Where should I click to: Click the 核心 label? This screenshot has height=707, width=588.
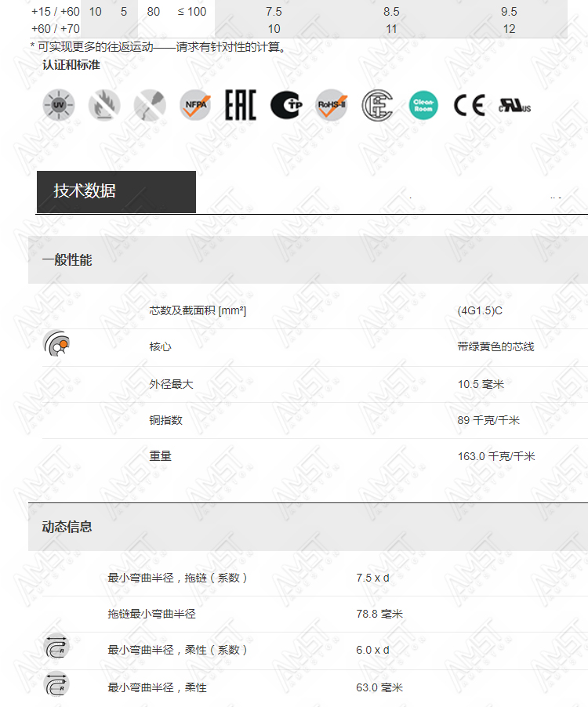pyautogui.click(x=160, y=346)
